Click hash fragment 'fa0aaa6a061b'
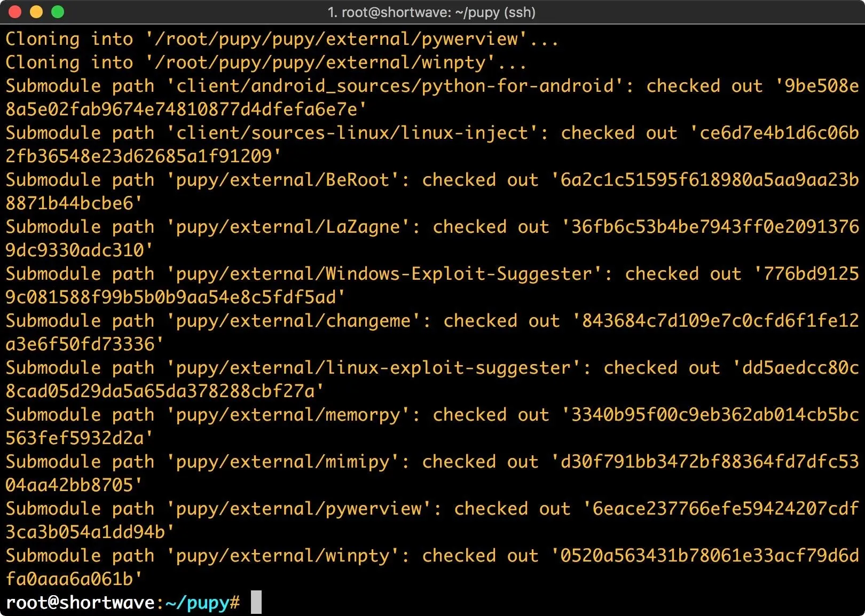The width and height of the screenshot is (865, 616). [x=69, y=579]
